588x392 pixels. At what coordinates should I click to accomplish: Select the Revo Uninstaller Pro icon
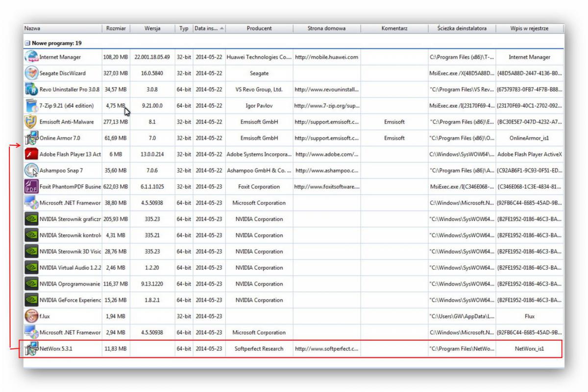tap(31, 89)
